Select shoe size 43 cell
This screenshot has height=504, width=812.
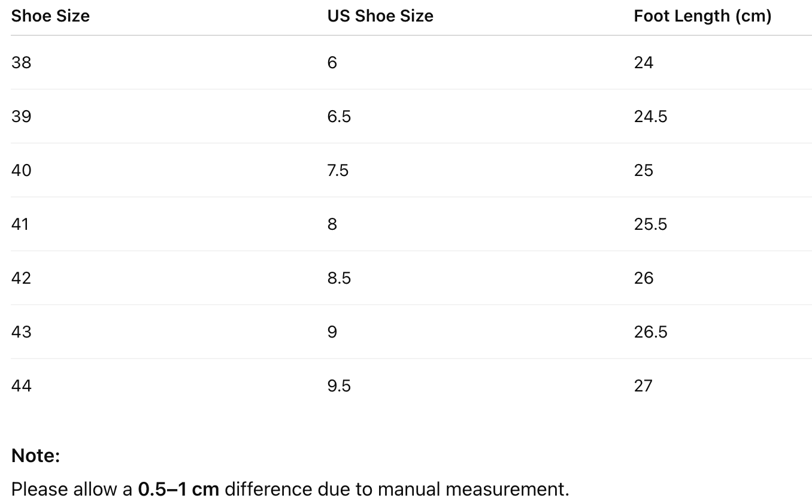point(21,332)
